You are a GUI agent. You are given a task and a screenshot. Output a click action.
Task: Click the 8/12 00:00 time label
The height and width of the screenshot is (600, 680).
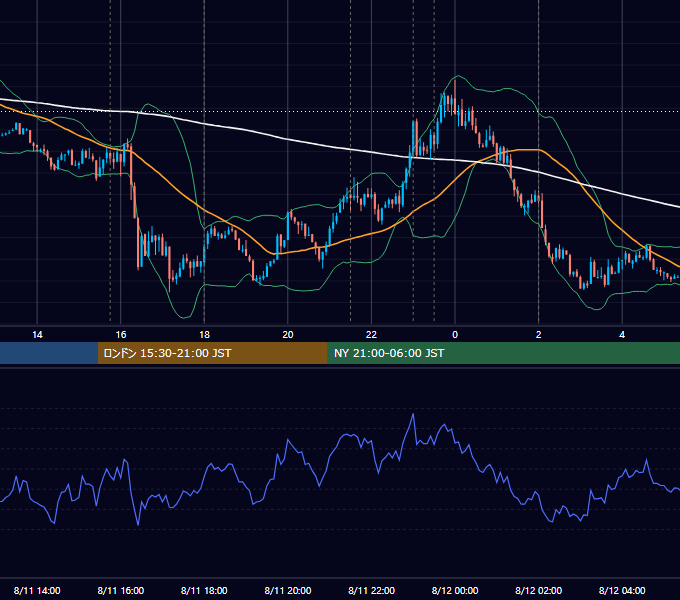(x=455, y=590)
